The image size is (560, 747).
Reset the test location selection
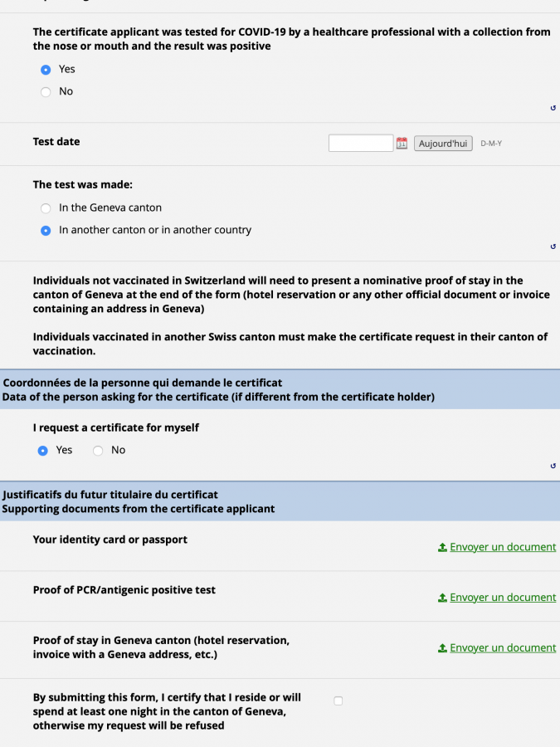[x=553, y=247]
